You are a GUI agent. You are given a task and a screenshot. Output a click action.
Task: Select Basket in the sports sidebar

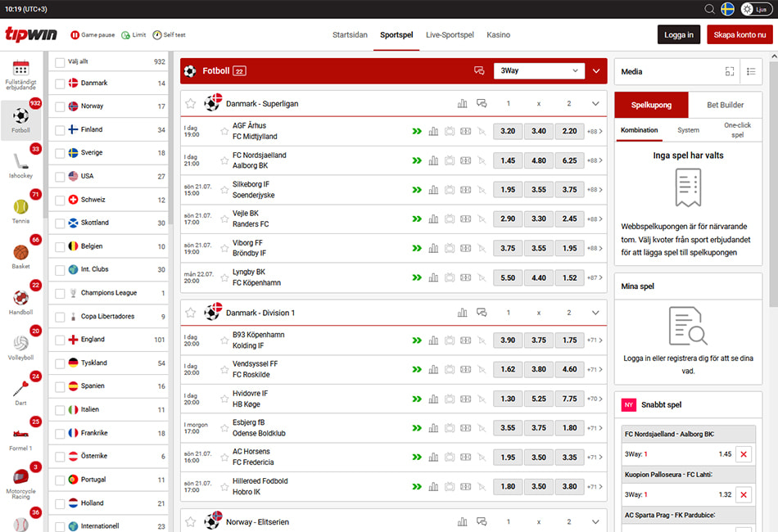tap(20, 256)
